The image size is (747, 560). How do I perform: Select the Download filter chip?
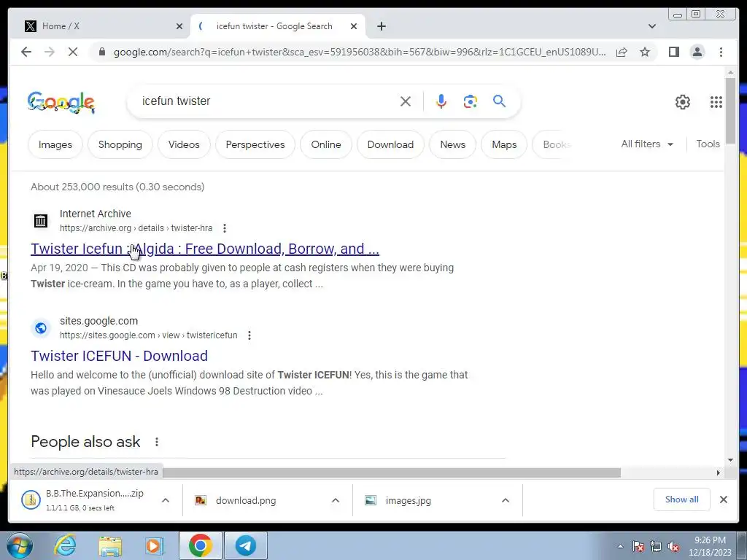(390, 144)
